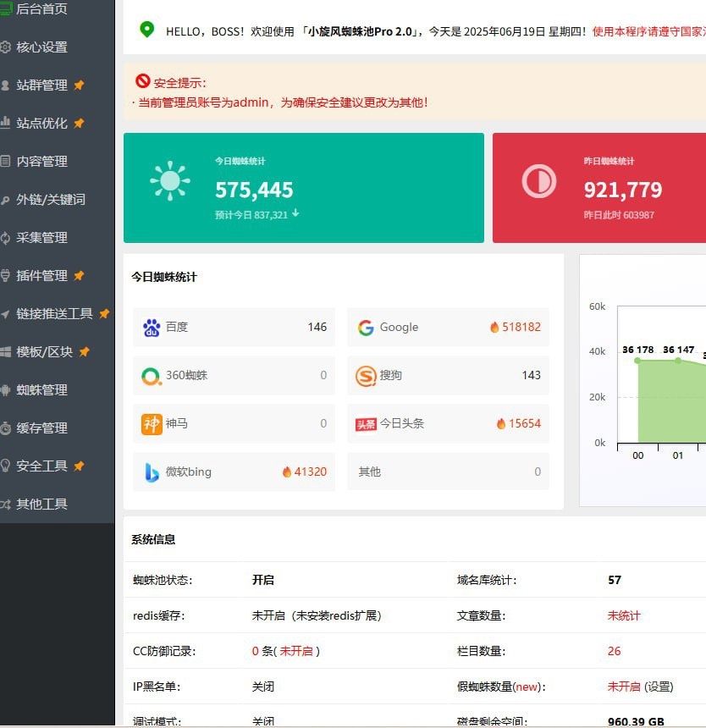Click the 昨日蜘蛛统计 921,779 card
The image size is (706, 728).
point(599,188)
